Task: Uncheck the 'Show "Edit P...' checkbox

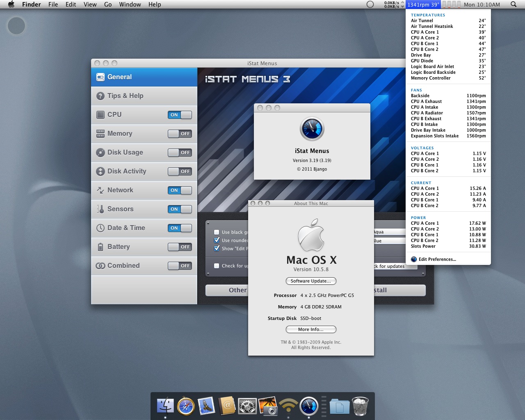Action: click(217, 249)
